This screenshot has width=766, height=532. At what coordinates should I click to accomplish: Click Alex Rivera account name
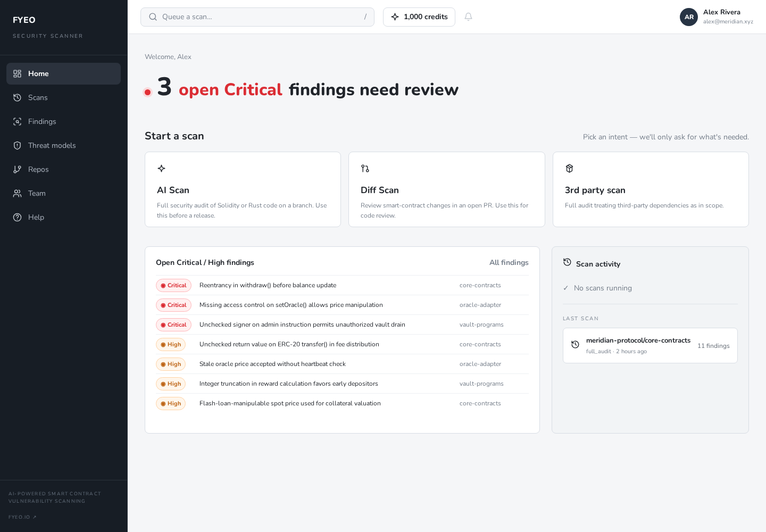click(722, 12)
